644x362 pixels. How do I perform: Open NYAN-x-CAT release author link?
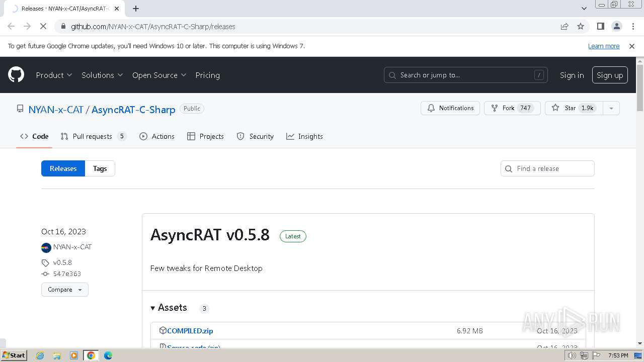72,247
